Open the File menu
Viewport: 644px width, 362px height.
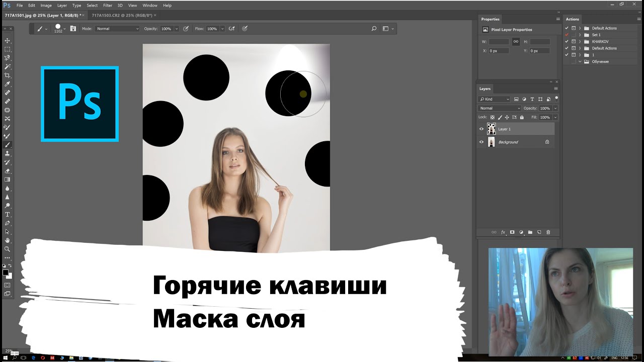[20, 6]
